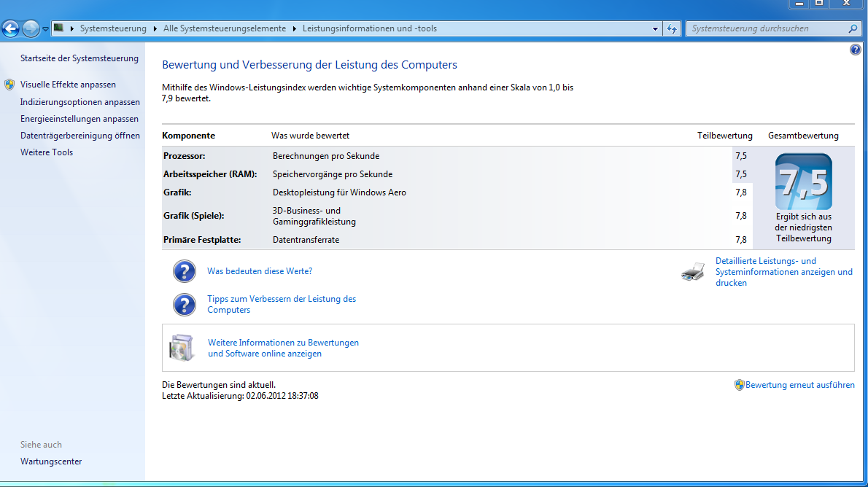Go back with the blue back arrow
This screenshot has height=487, width=868.
point(10,28)
